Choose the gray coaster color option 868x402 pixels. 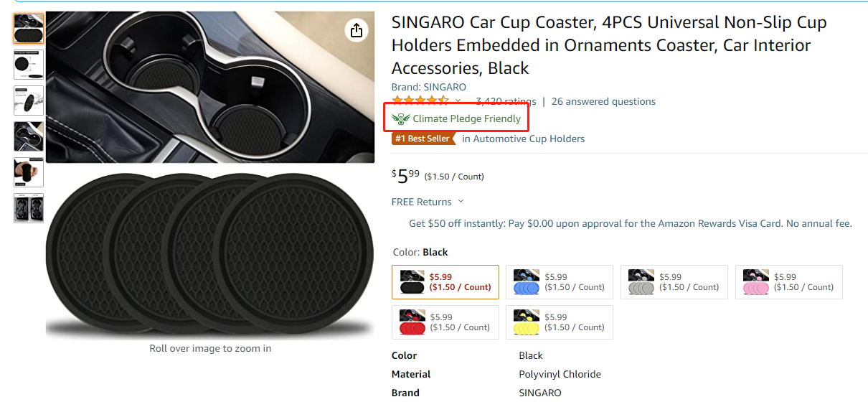[674, 282]
